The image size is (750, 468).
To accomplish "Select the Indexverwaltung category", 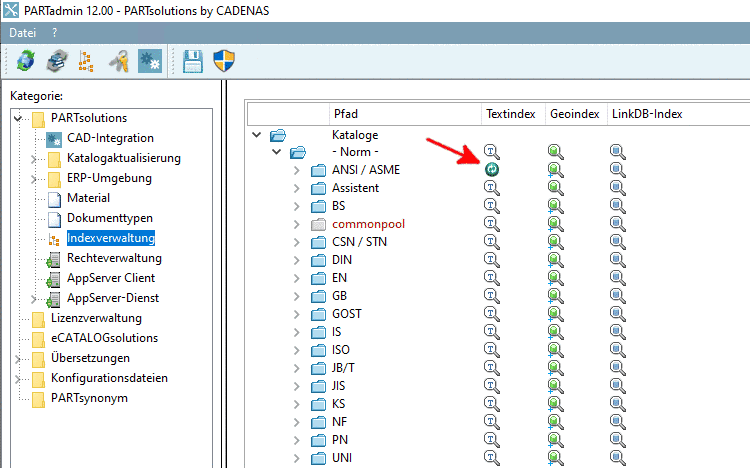I will tap(111, 238).
